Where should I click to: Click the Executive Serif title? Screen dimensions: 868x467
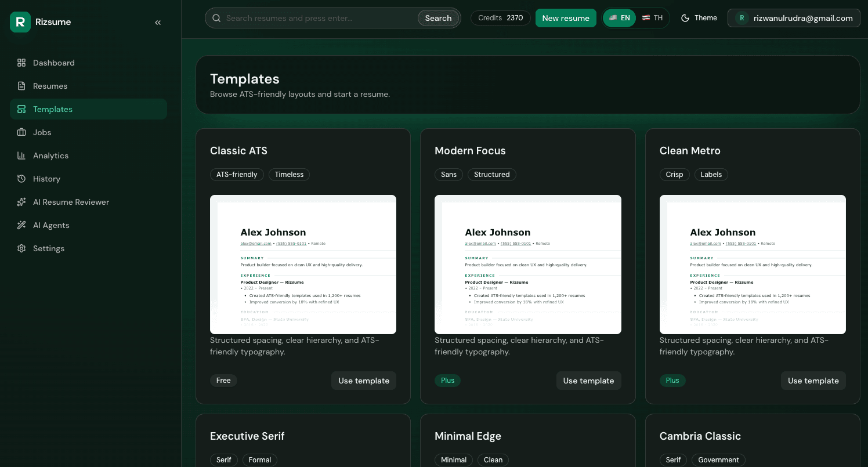point(247,436)
